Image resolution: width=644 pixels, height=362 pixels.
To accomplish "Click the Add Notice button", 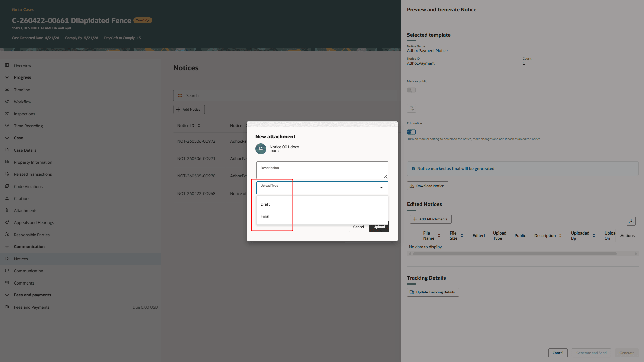I will (x=189, y=109).
